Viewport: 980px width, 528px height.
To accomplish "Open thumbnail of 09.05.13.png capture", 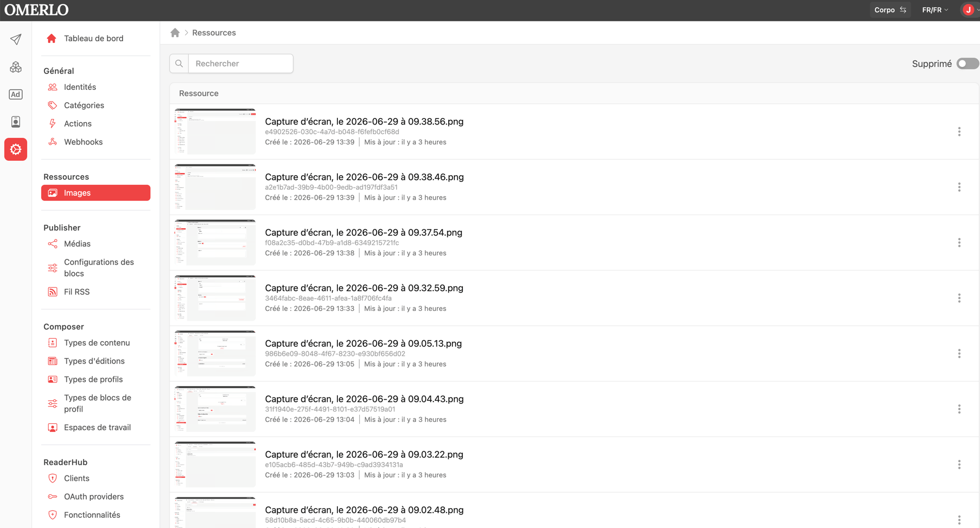I will tap(215, 353).
